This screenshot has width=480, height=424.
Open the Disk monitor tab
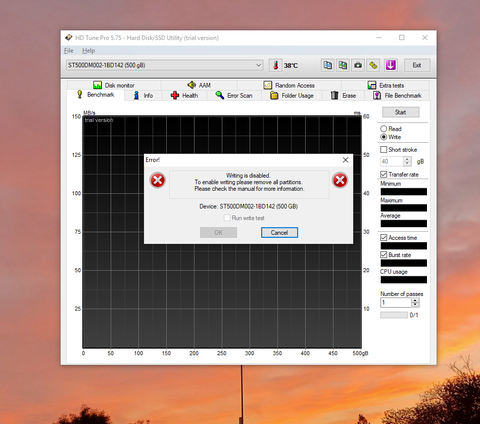[x=114, y=85]
